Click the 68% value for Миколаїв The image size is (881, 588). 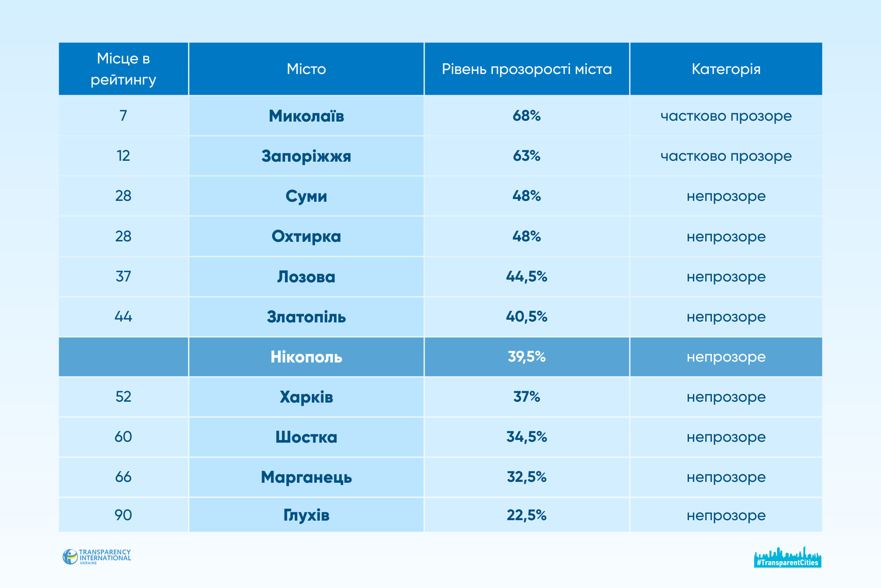[526, 116]
